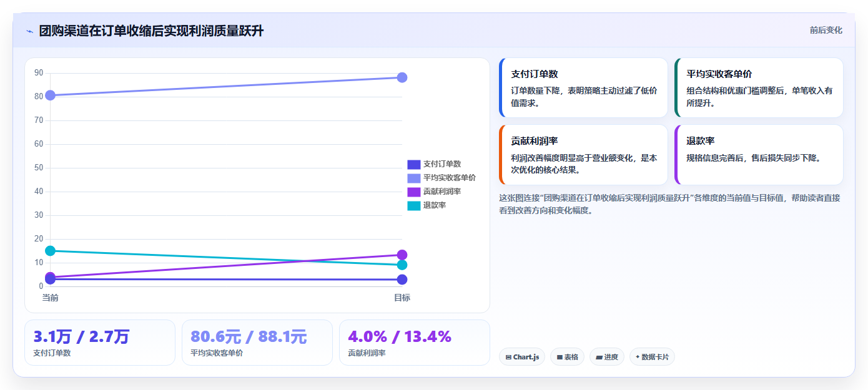This screenshot has width=868, height=390.
Task: Click 支付订单数 legend label text
Action: tap(442, 164)
